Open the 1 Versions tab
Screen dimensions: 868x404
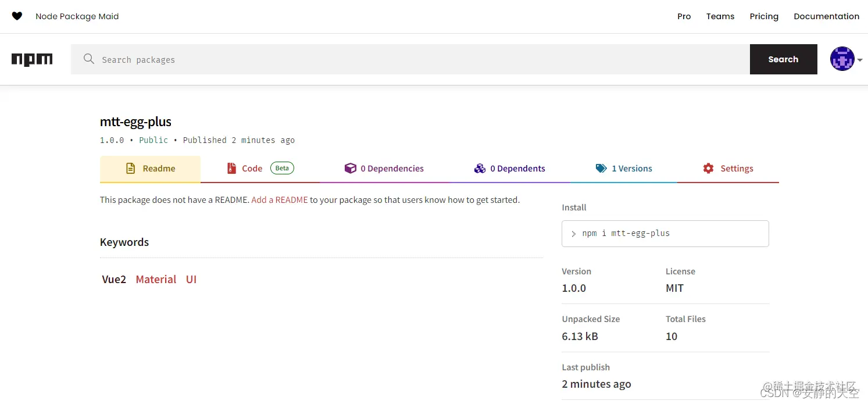[624, 169]
